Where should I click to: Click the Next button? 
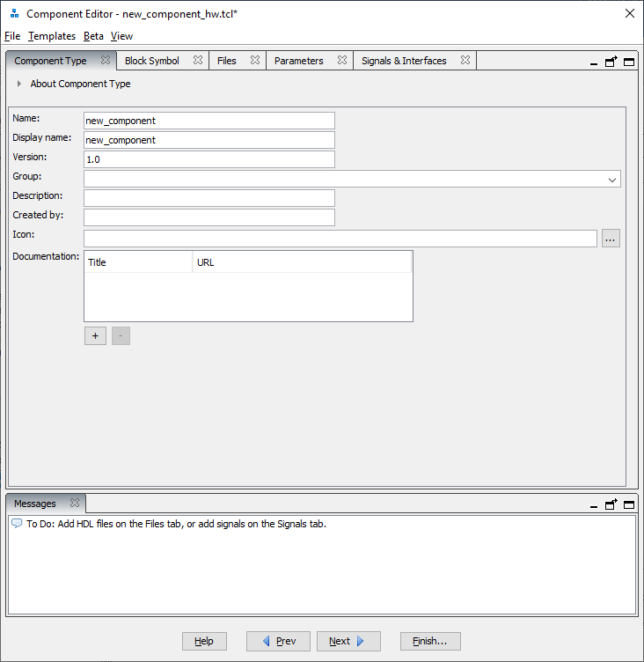coord(348,641)
